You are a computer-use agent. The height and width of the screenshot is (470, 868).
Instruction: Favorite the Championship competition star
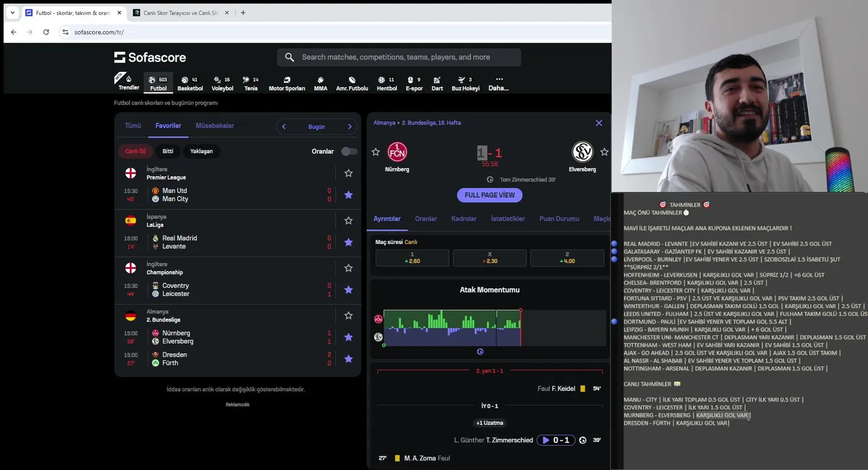348,268
